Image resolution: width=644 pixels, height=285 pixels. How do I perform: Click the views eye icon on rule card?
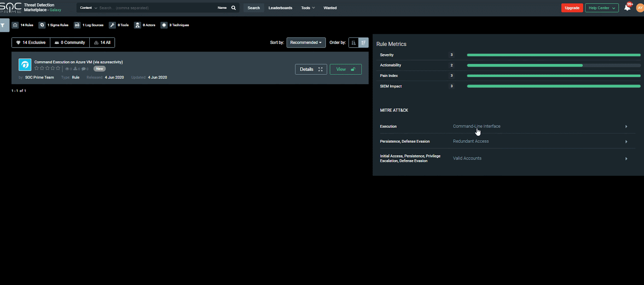point(67,69)
